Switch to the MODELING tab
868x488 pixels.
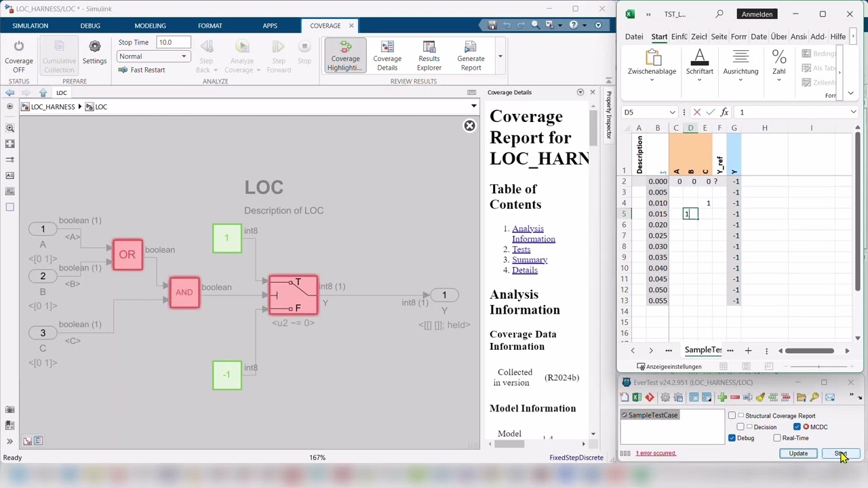coord(150,26)
